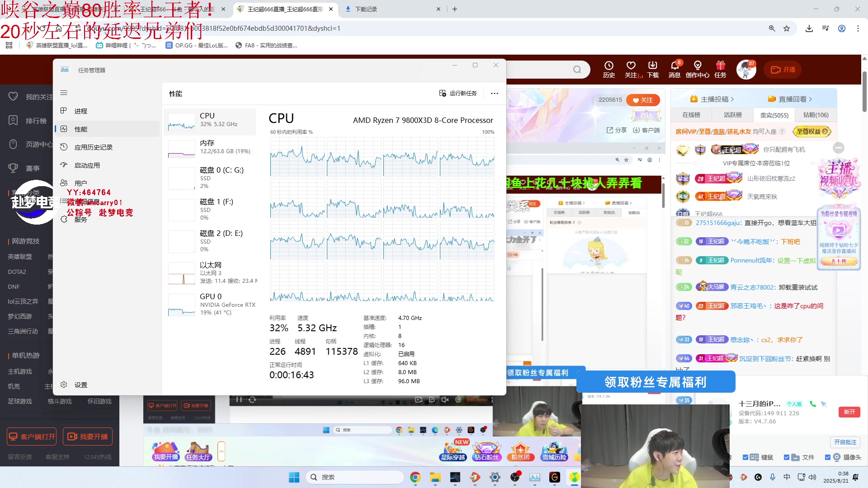868x488 pixels.
Task: Open 我的关注 in Douyu left sidebar
Action: pyautogui.click(x=31, y=97)
